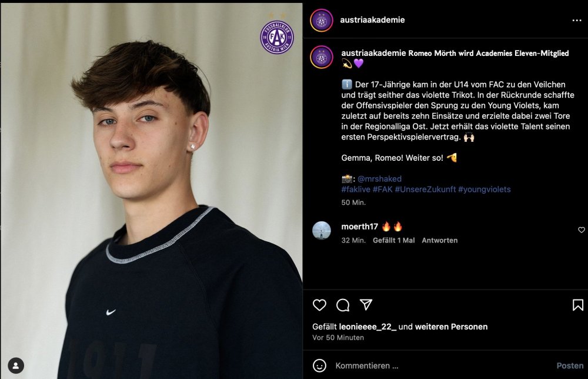Open emoji picker in comment box
588x379 pixels.
click(x=319, y=365)
